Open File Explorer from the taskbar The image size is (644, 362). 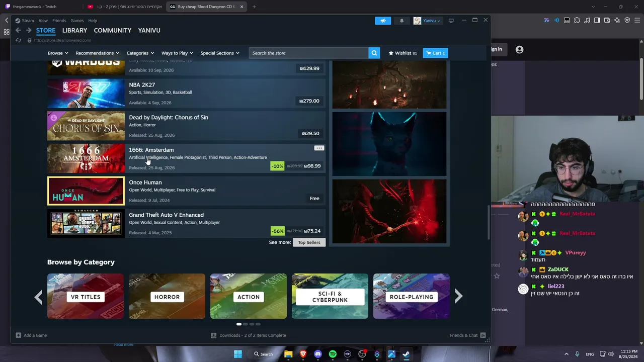pos(288,354)
